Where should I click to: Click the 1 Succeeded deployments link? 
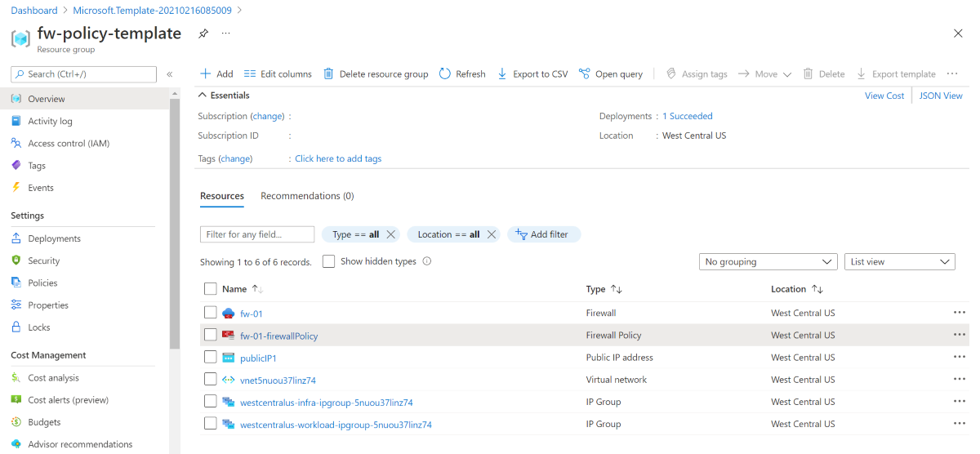point(688,116)
